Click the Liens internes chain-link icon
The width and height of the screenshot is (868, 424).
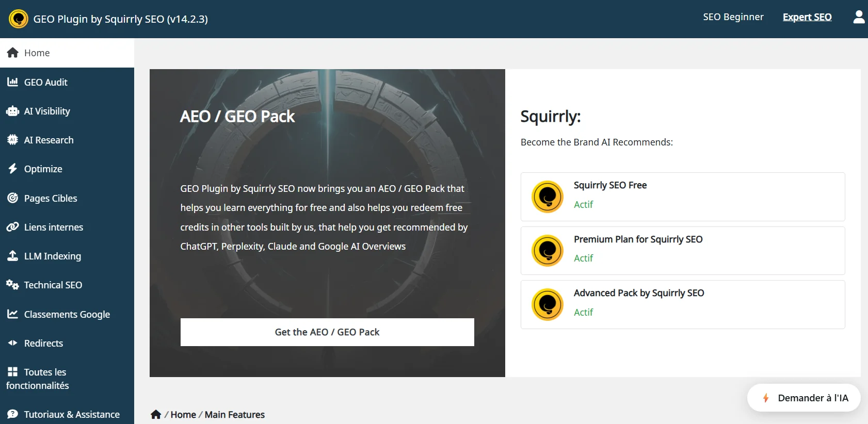pos(13,227)
